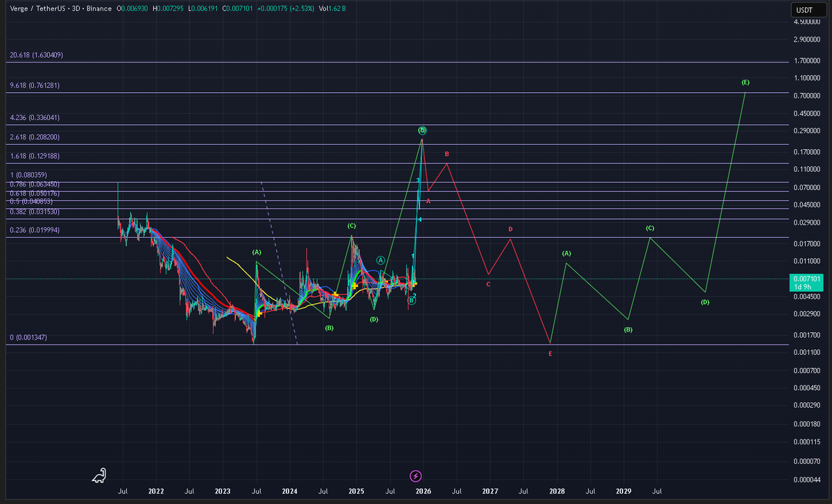Click the red wave label C
Viewport: 832px width, 504px height.
tap(488, 284)
